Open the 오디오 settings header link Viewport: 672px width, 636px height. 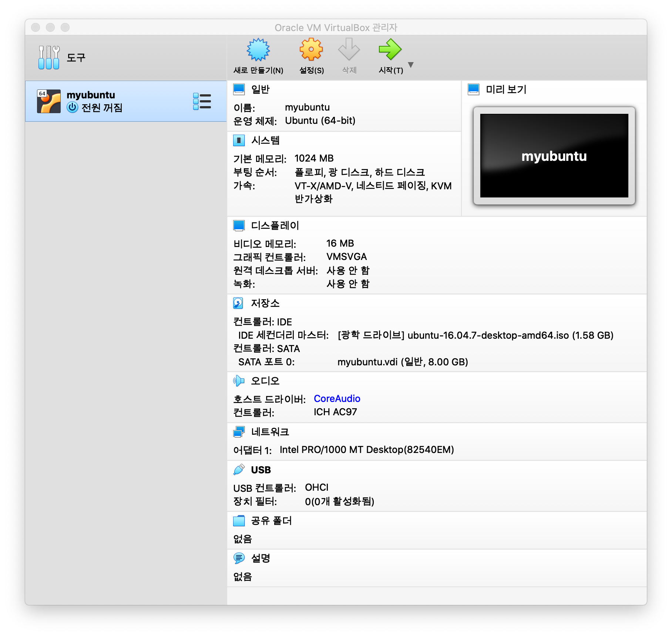point(265,380)
